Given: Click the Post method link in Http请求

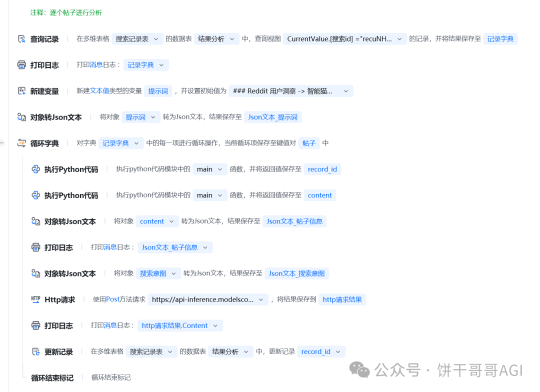Looking at the screenshot, I should tap(112, 299).
